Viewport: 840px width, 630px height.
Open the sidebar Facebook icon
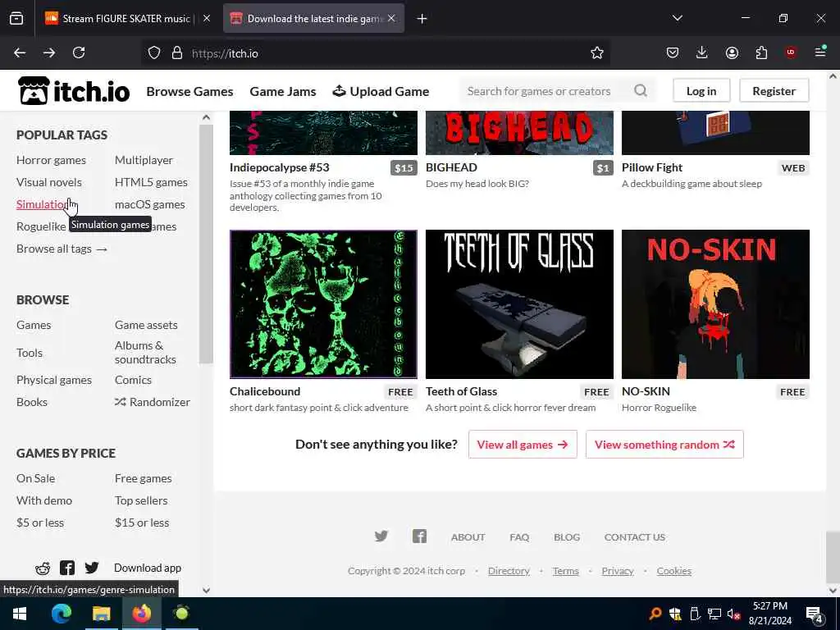(x=67, y=568)
